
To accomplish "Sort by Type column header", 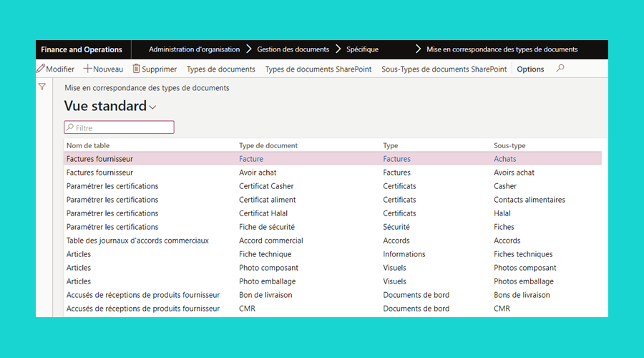I will coord(391,145).
